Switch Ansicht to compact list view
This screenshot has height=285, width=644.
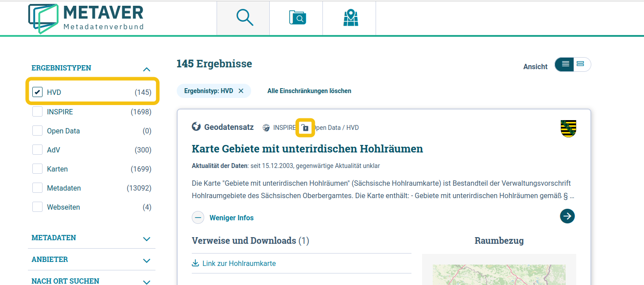581,64
